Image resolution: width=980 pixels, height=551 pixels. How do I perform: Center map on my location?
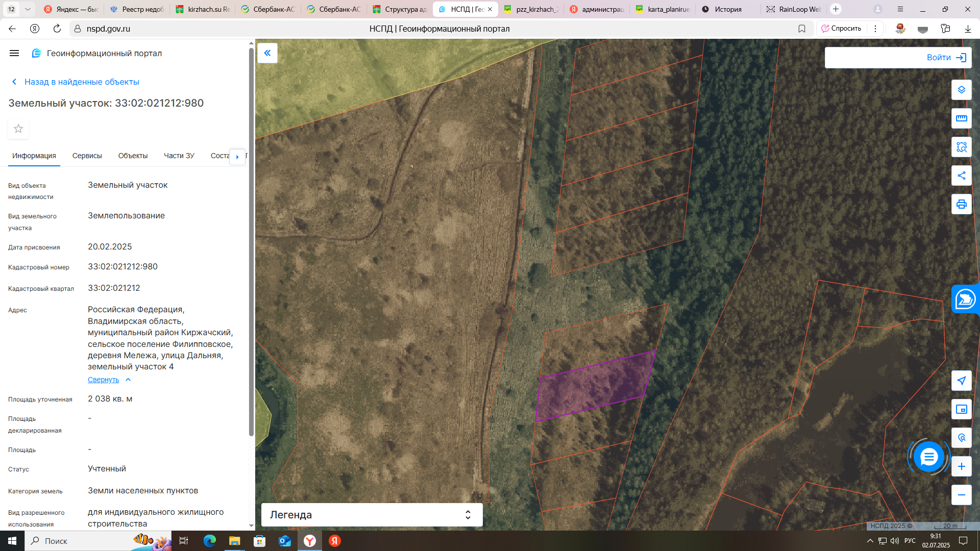[x=961, y=381]
